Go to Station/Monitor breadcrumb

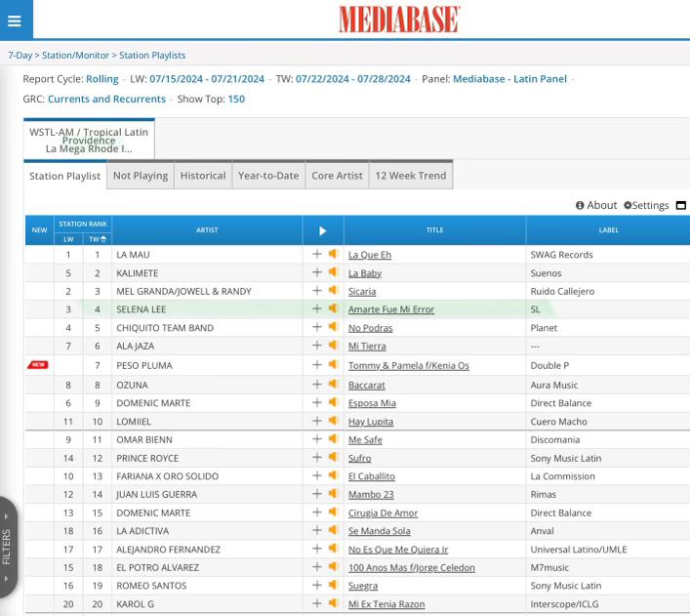coord(75,56)
